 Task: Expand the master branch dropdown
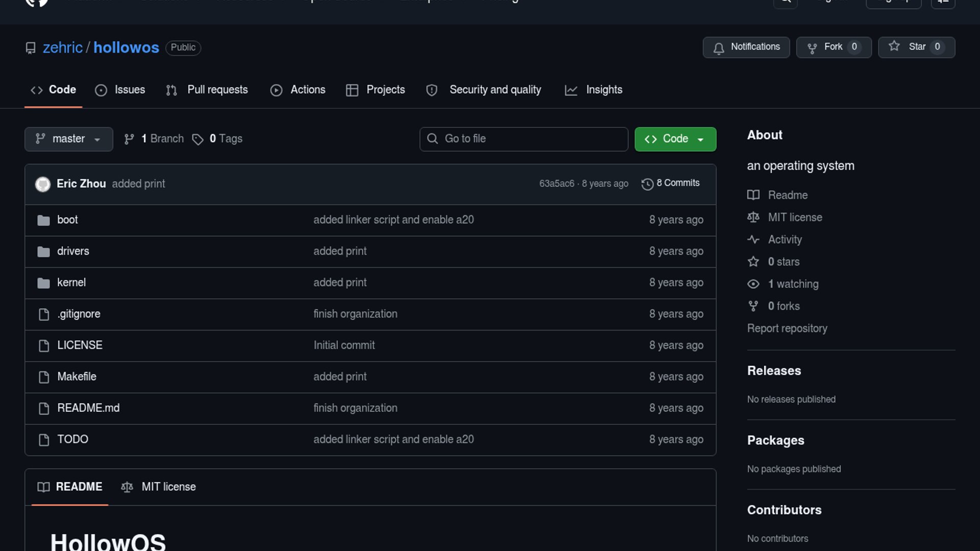tap(68, 139)
